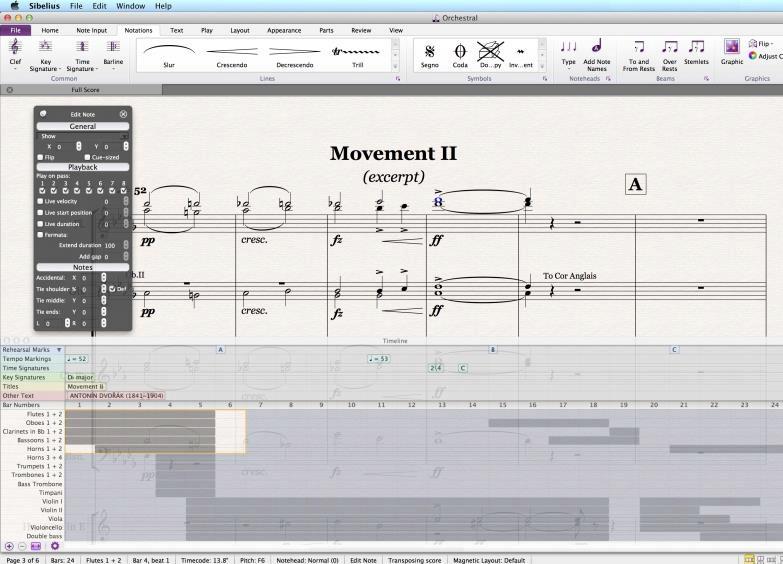Switch to the Layout ribbon tab
This screenshot has height=564, width=783.
click(x=240, y=30)
